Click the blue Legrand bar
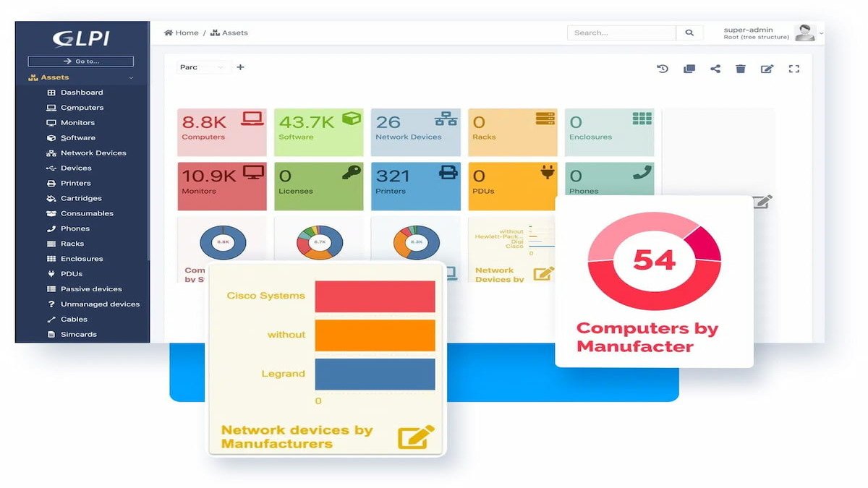Viewport: 868px width, 488px height. click(375, 374)
